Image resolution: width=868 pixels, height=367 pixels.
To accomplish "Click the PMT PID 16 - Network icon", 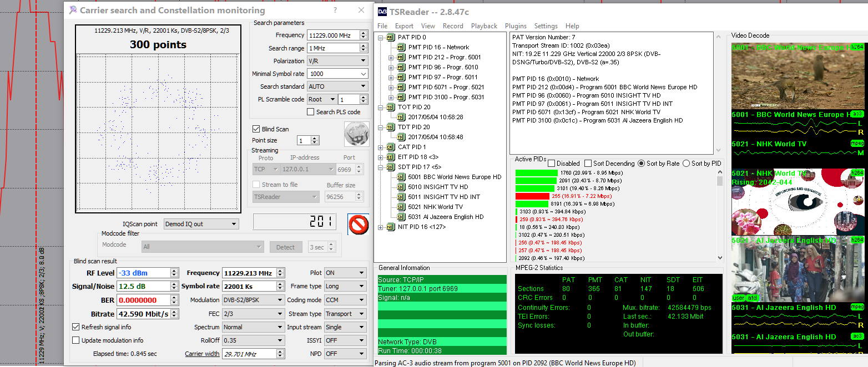I will [401, 47].
